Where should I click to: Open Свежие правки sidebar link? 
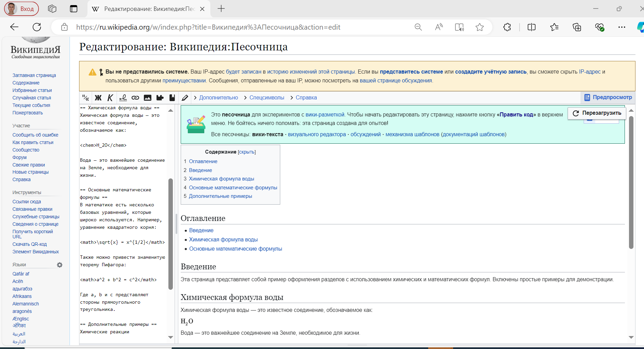(x=29, y=165)
